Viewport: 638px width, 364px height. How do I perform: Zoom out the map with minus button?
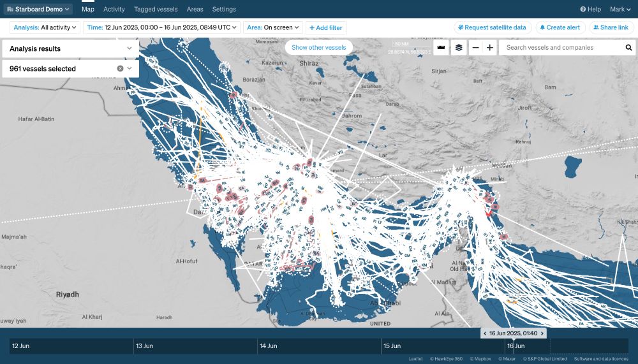coord(476,48)
